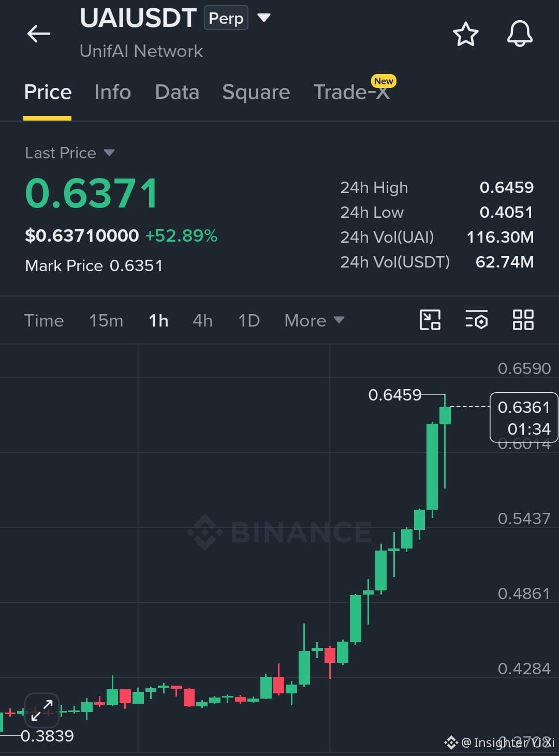Select the 4h chart interval
559x756 pixels.
coord(202,321)
